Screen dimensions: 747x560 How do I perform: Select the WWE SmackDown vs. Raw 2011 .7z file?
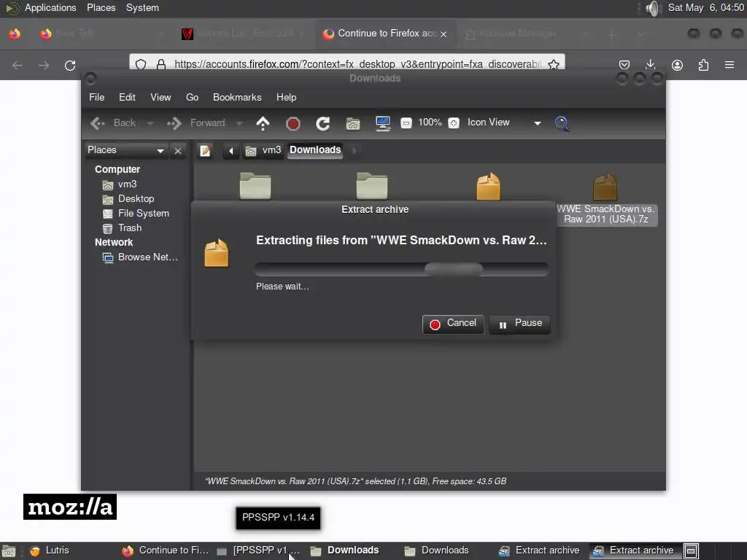point(605,199)
